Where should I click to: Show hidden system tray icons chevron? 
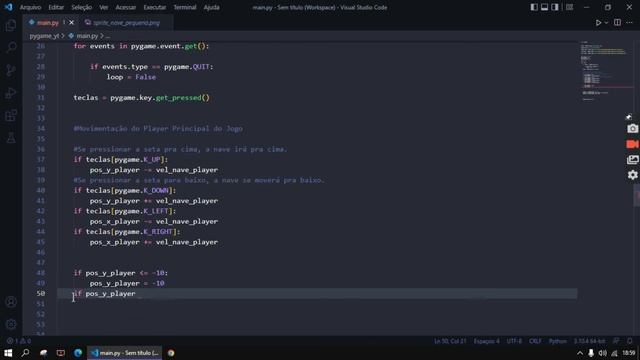coord(580,353)
